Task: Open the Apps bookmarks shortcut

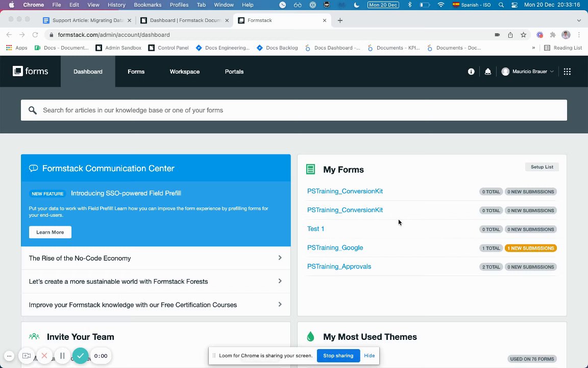Action: [16, 48]
